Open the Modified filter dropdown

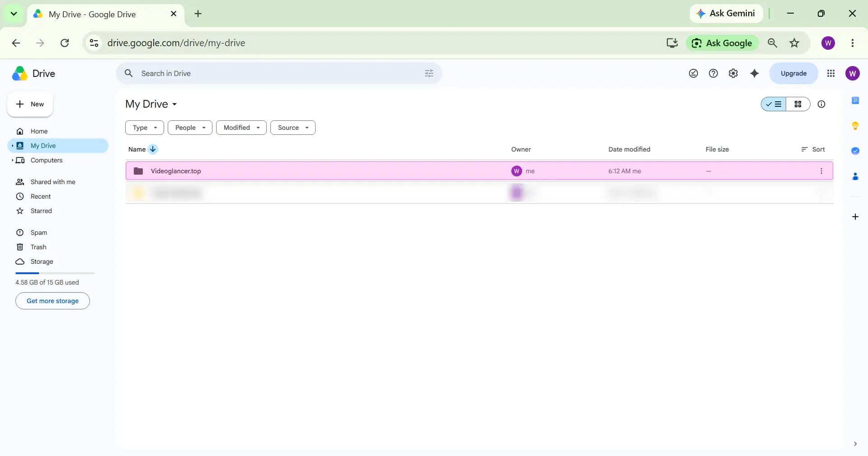(241, 128)
